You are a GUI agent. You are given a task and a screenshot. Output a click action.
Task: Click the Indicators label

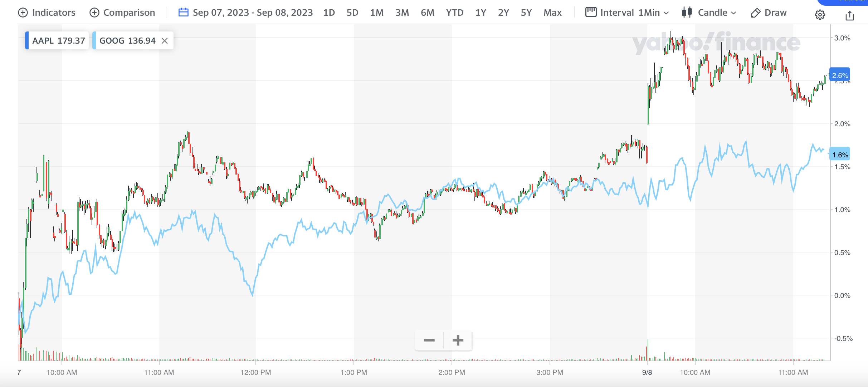click(x=54, y=13)
